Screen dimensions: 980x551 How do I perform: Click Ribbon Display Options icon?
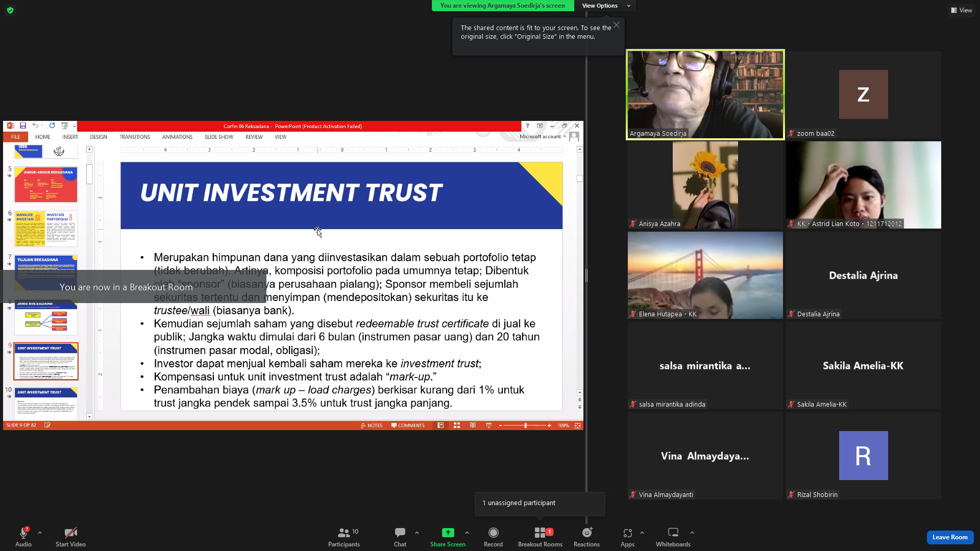click(x=540, y=126)
